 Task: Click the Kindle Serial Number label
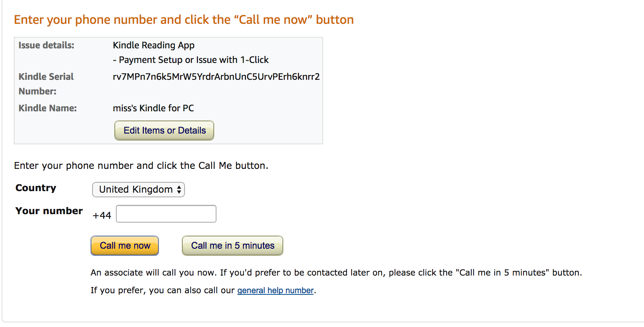[x=46, y=84]
